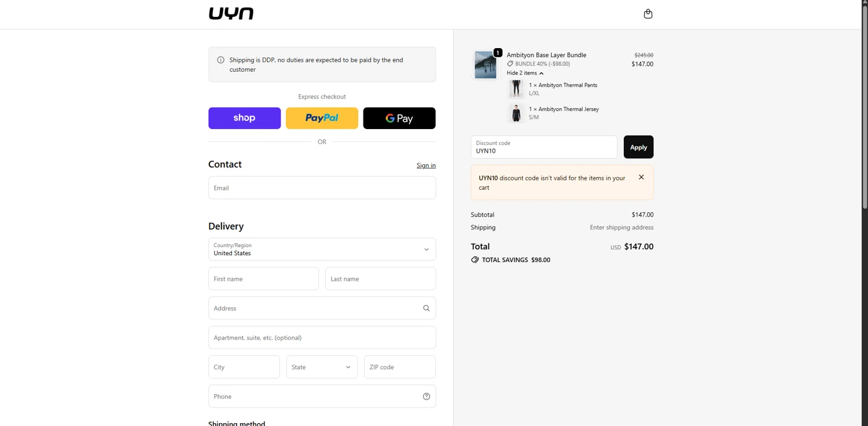
Task: Click the Subtotal $147.00 amount
Action: coord(642,215)
